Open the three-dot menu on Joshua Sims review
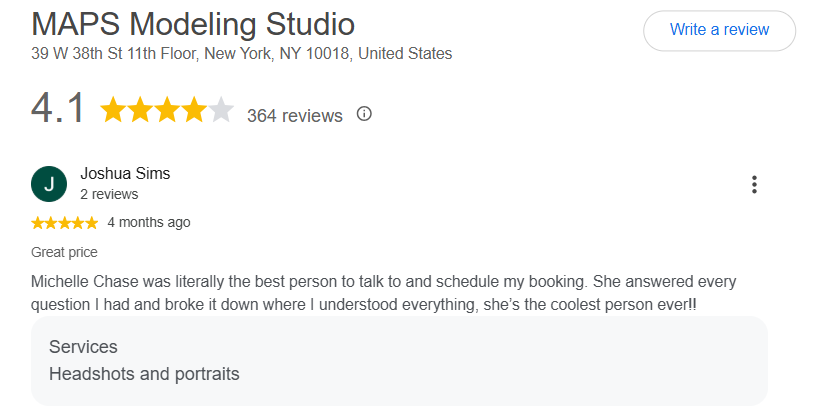 coord(754,185)
